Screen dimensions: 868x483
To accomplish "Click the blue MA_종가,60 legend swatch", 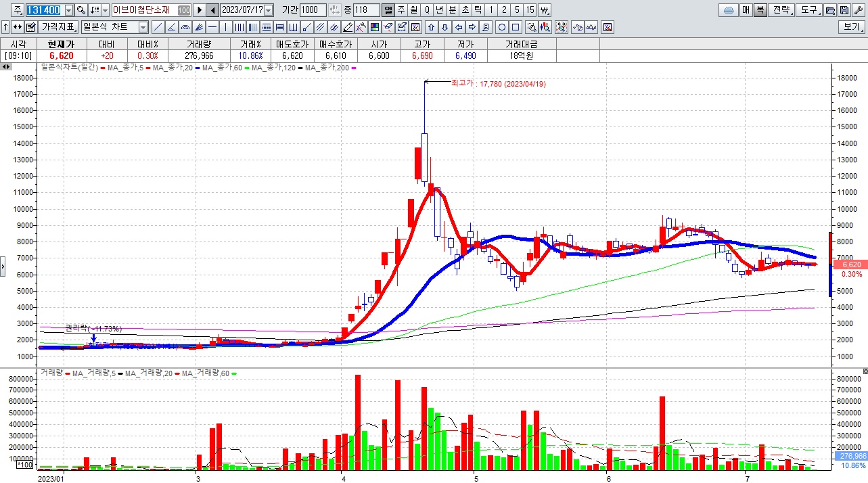I will point(196,68).
